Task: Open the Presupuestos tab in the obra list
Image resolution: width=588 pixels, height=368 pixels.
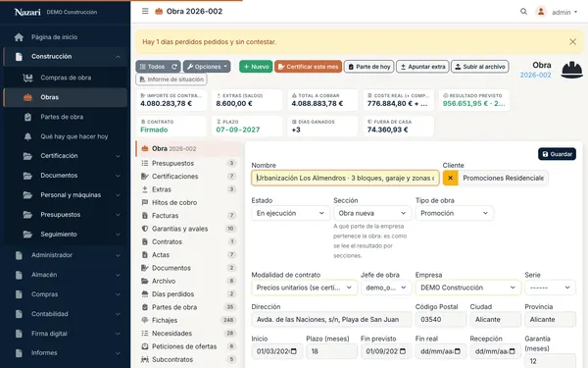Action: coord(188,163)
